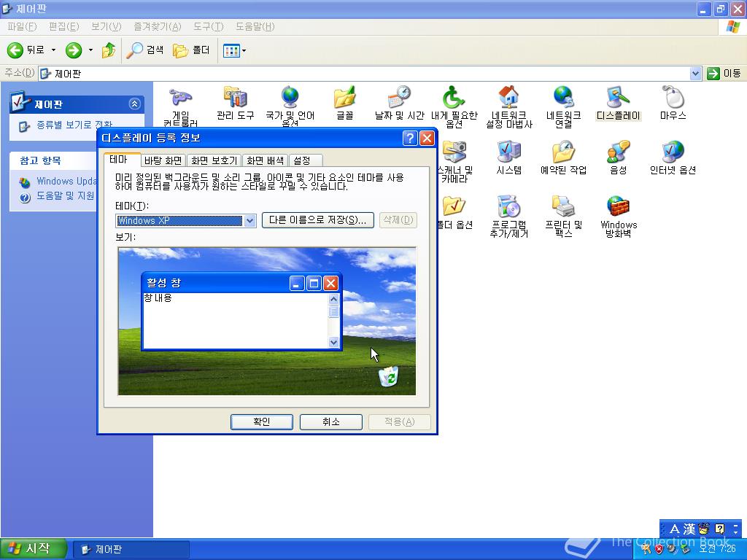Click the 시작 Start button
Viewport: 747px width, 560px height.
point(32,549)
